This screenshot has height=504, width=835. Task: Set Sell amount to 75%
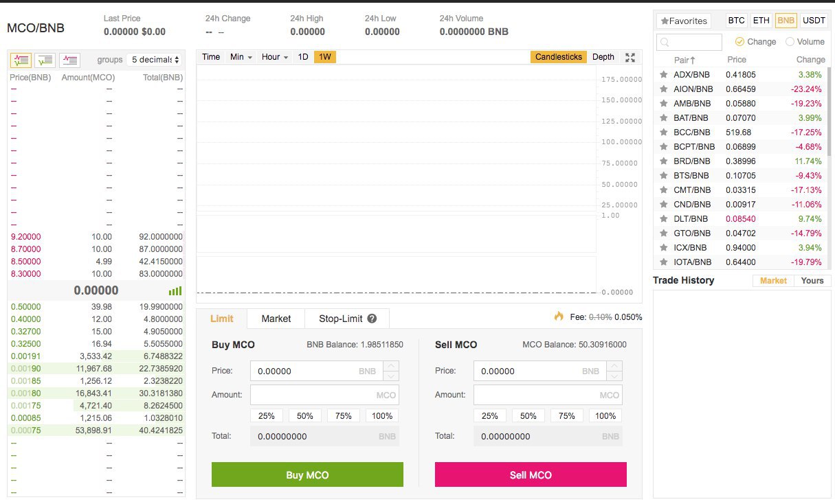tap(567, 415)
